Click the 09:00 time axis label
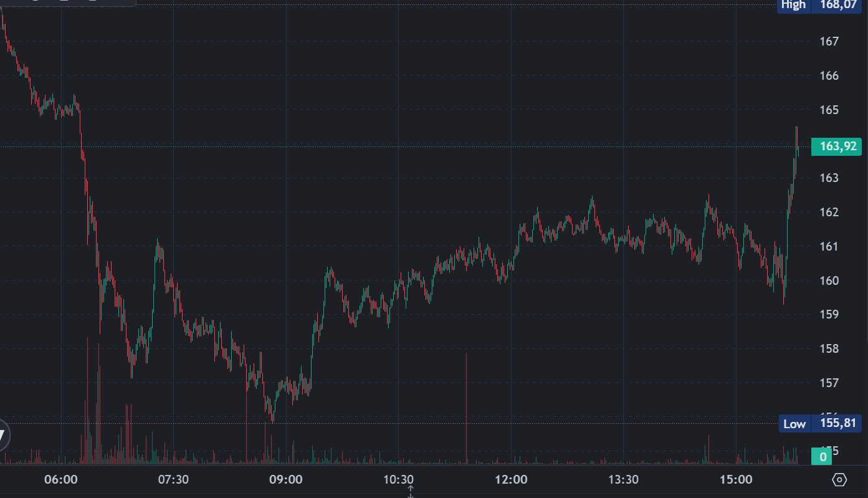 pos(286,479)
